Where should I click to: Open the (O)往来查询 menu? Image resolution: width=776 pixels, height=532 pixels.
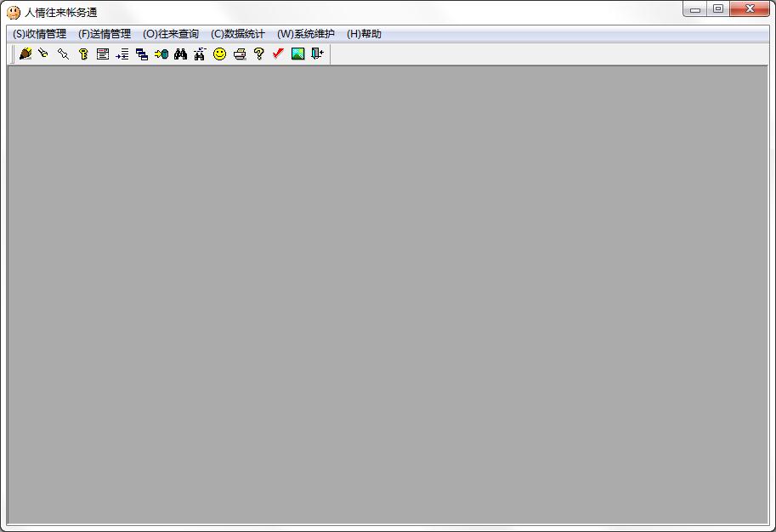click(171, 34)
